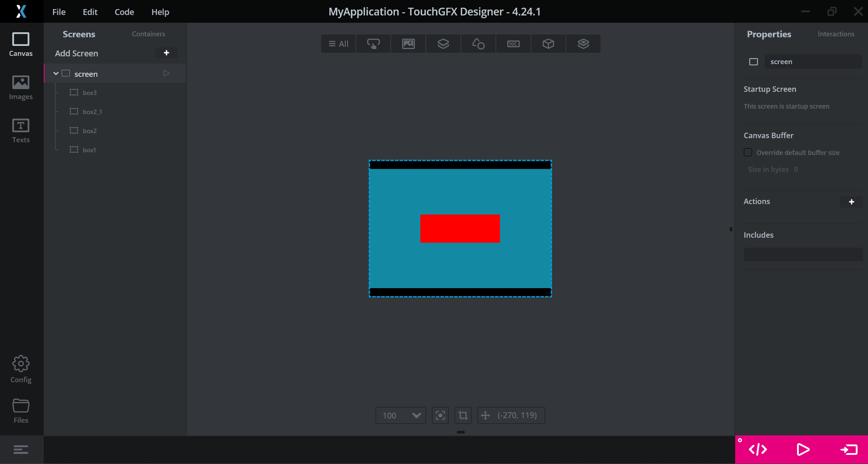
Task: Flash project to target with the rightmost pink icon
Action: click(850, 449)
